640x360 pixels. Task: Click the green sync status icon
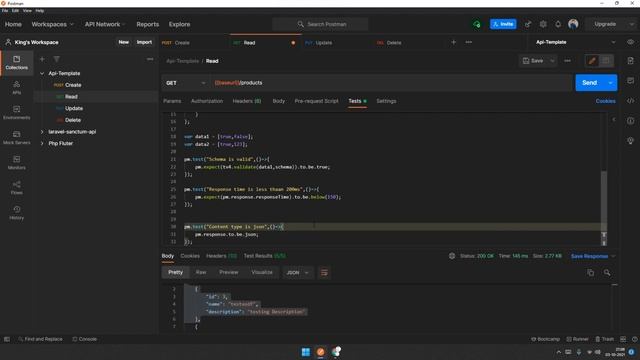(x=476, y=24)
